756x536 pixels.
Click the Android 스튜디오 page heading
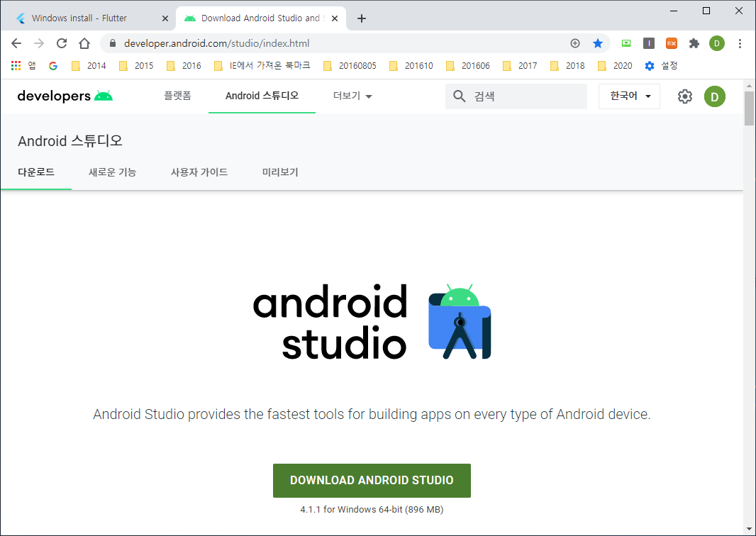(x=70, y=141)
